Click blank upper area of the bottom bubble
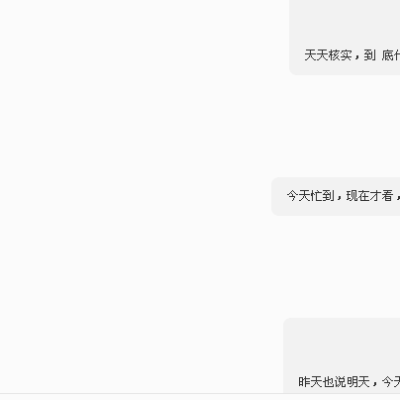The height and width of the screenshot is (400, 400). [343, 343]
